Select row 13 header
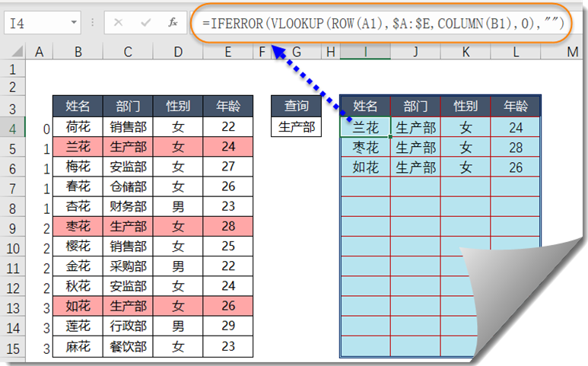The image size is (588, 366). point(12,308)
